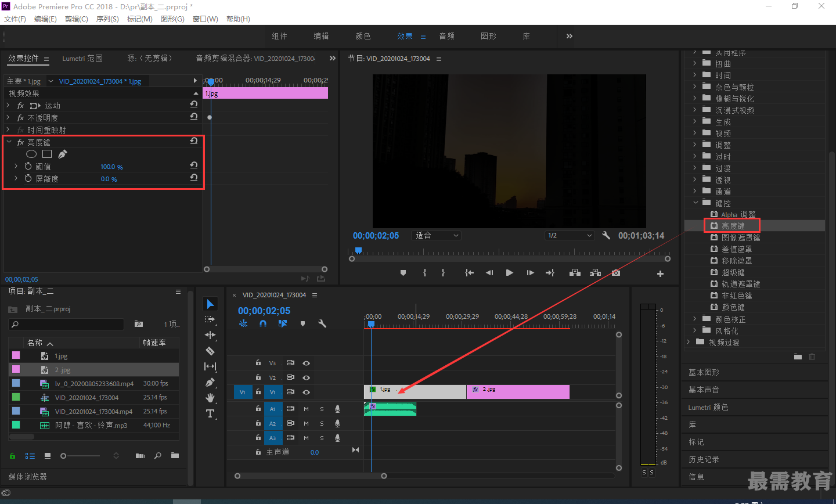Click the Extract button
The height and width of the screenshot is (504, 836).
595,273
